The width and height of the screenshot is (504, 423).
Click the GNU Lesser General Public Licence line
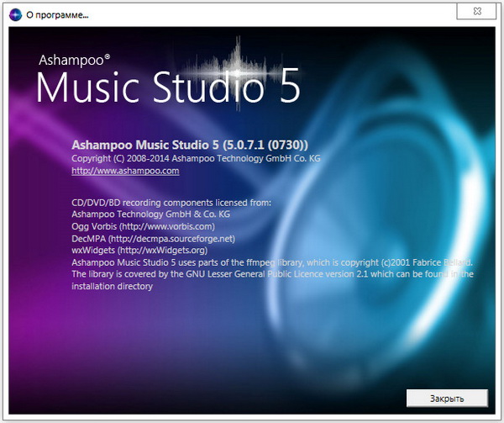[x=269, y=274]
